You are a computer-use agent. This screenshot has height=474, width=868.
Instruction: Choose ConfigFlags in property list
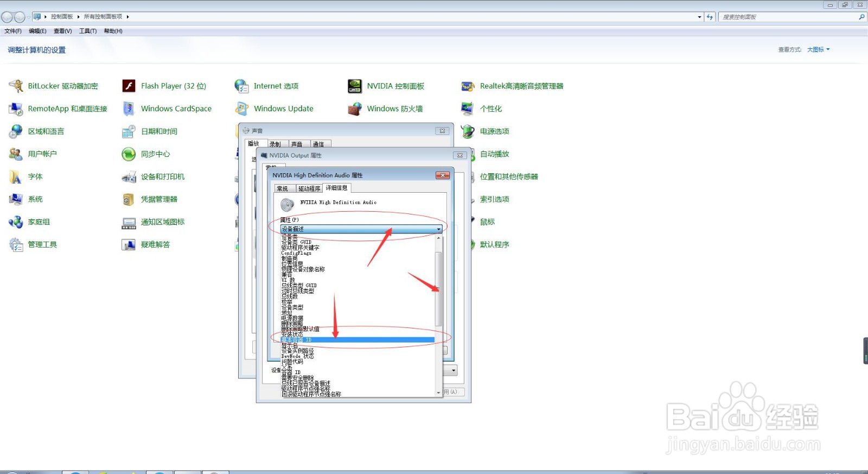click(358, 253)
